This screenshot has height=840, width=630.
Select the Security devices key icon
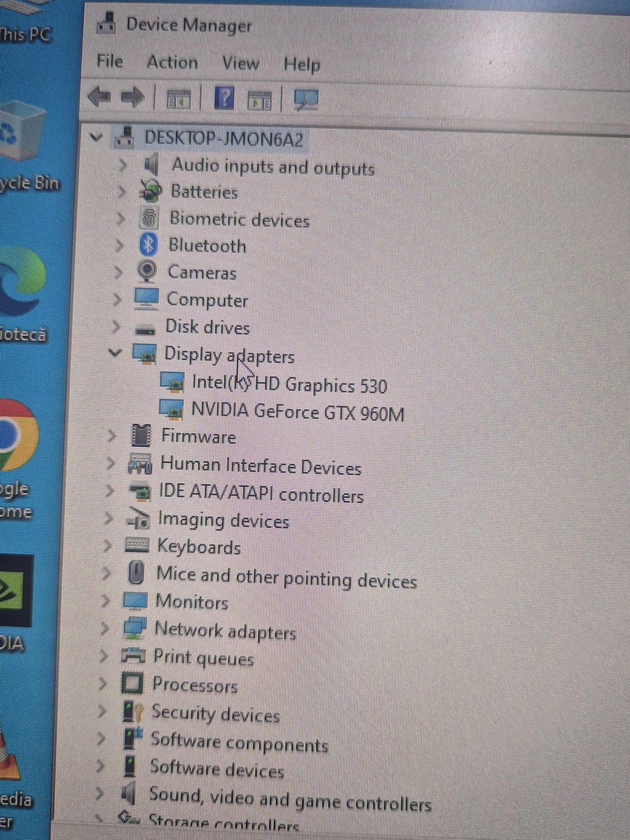pyautogui.click(x=133, y=711)
